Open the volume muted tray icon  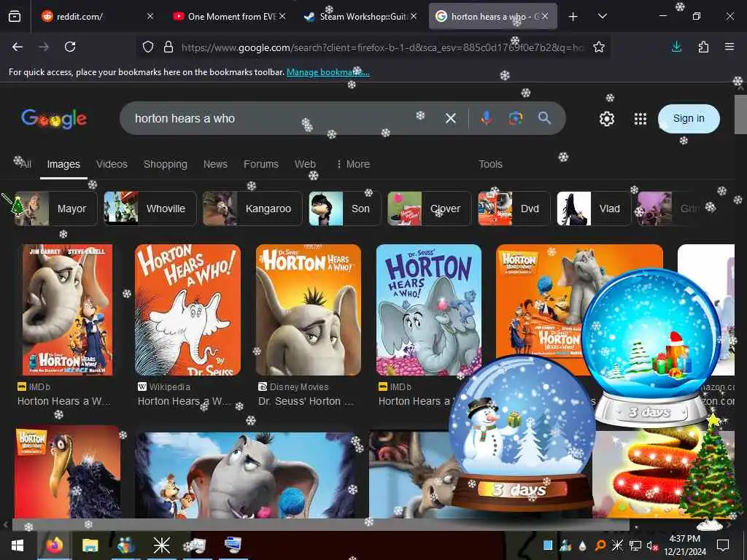tap(651, 545)
